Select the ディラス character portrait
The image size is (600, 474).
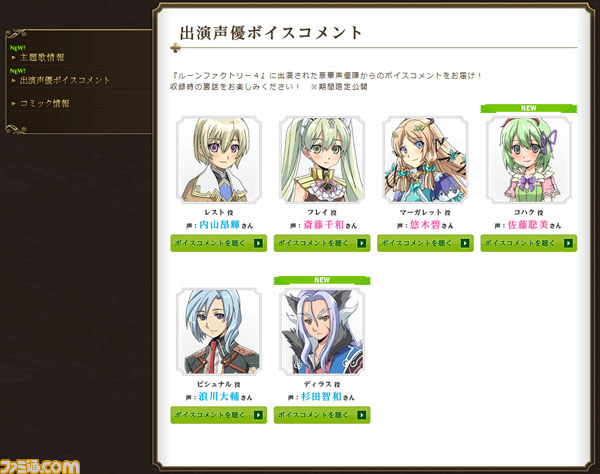322,331
